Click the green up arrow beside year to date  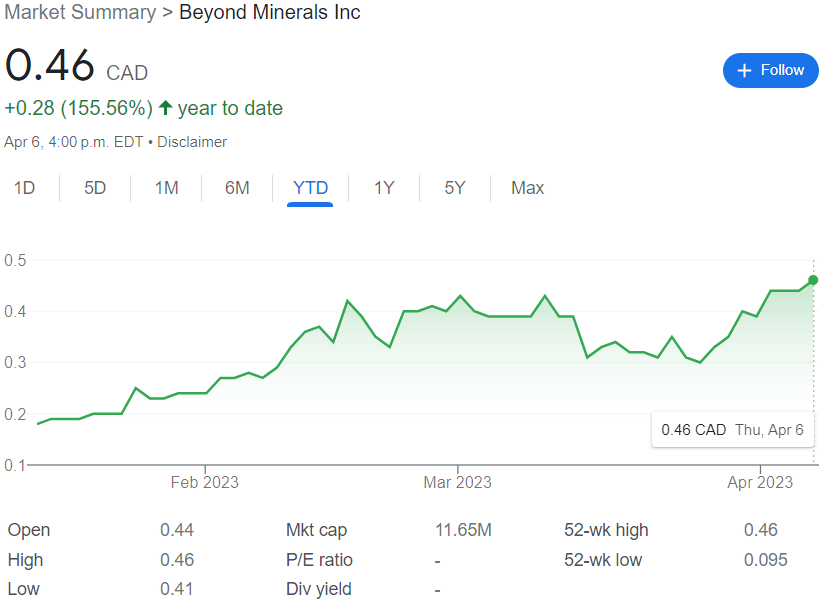[166, 108]
